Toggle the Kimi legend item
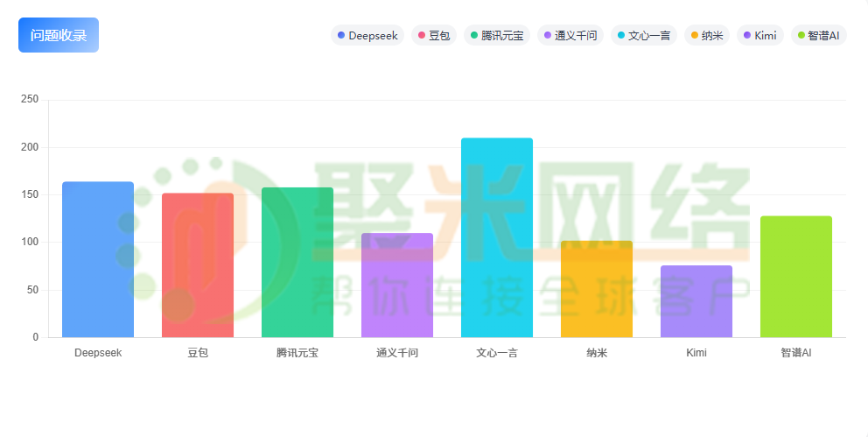 (x=760, y=35)
